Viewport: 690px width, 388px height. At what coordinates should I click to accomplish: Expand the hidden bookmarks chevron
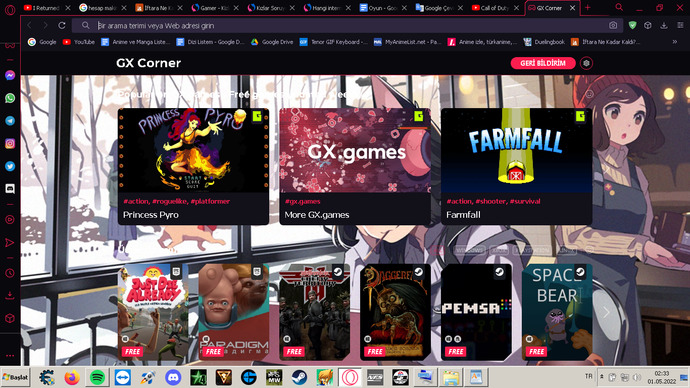tap(675, 42)
